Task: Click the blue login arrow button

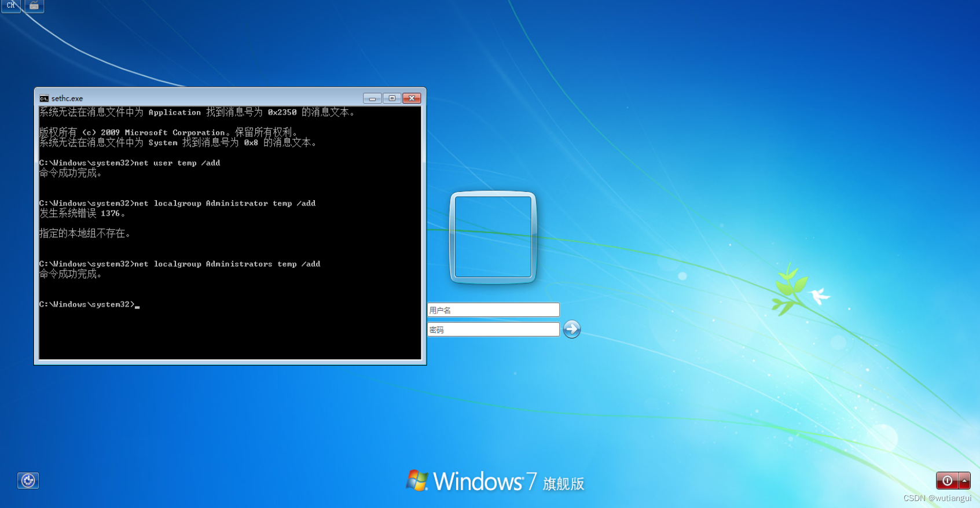Action: (x=572, y=329)
